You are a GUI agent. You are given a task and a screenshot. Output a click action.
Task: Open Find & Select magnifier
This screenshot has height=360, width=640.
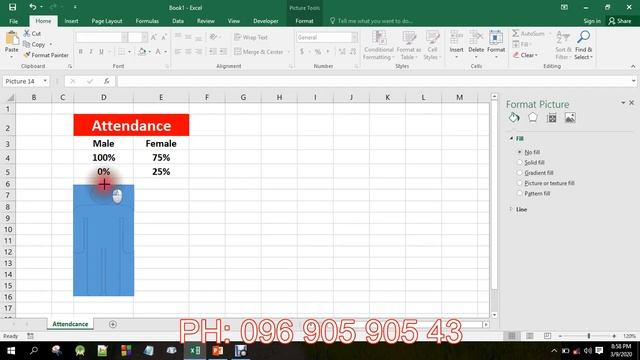(x=583, y=45)
